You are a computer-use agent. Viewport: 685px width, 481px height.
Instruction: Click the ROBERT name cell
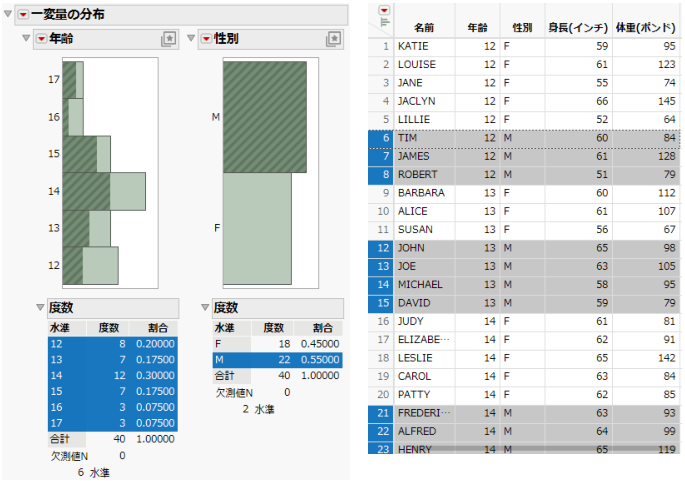coord(425,175)
